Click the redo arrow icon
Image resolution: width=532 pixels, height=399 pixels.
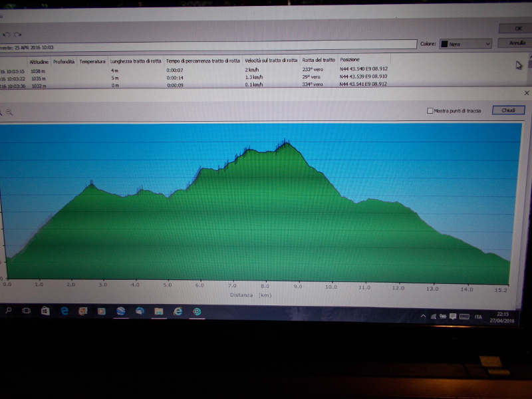18,35
